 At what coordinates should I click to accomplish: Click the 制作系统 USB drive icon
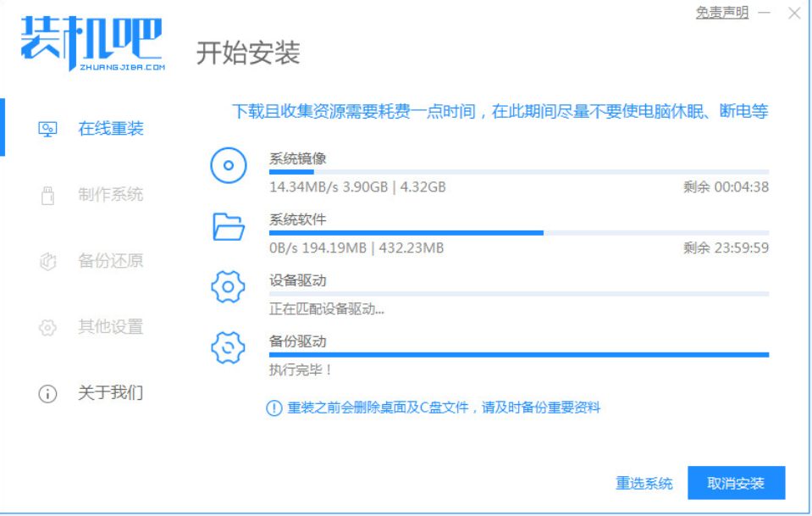(x=47, y=195)
